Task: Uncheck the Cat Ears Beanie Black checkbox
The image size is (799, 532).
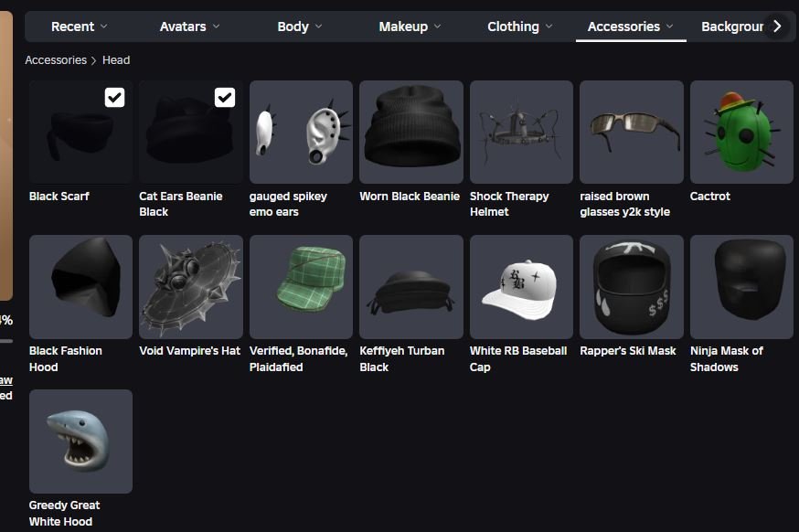Action: 225,97
